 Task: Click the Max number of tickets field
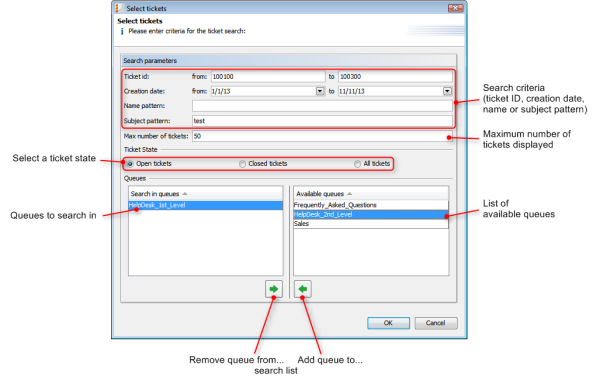[x=322, y=136]
